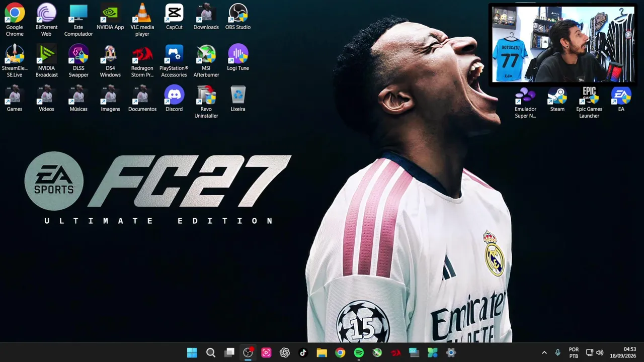The height and width of the screenshot is (362, 644).
Task: Open the clock showing 04:53
Action: pyautogui.click(x=623, y=353)
